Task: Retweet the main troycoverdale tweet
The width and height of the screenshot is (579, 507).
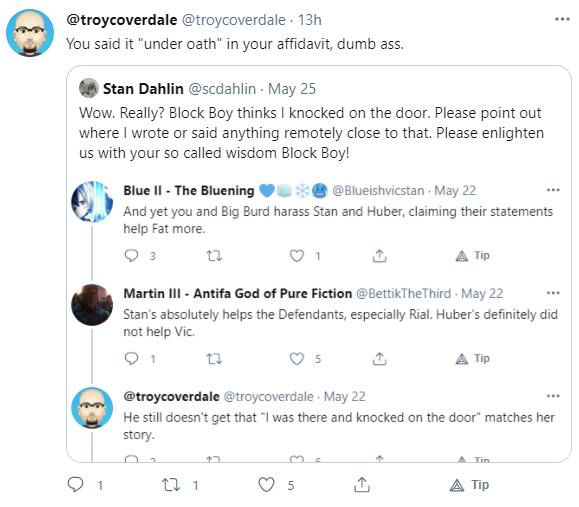Action: pos(171,484)
